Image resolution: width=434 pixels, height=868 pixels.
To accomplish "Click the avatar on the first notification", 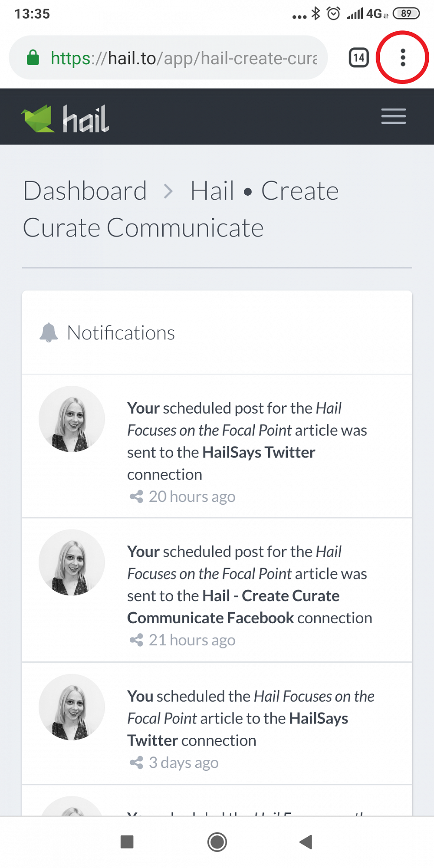I will (72, 419).
